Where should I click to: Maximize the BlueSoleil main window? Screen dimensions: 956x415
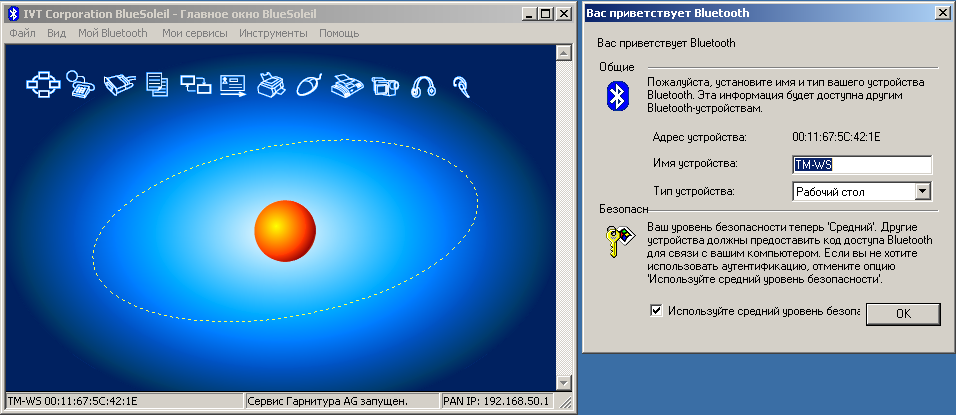pyautogui.click(x=544, y=13)
